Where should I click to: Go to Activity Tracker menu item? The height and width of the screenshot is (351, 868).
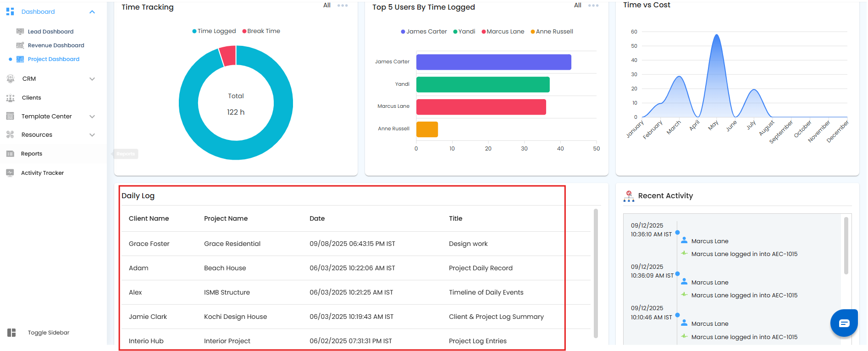tap(42, 173)
